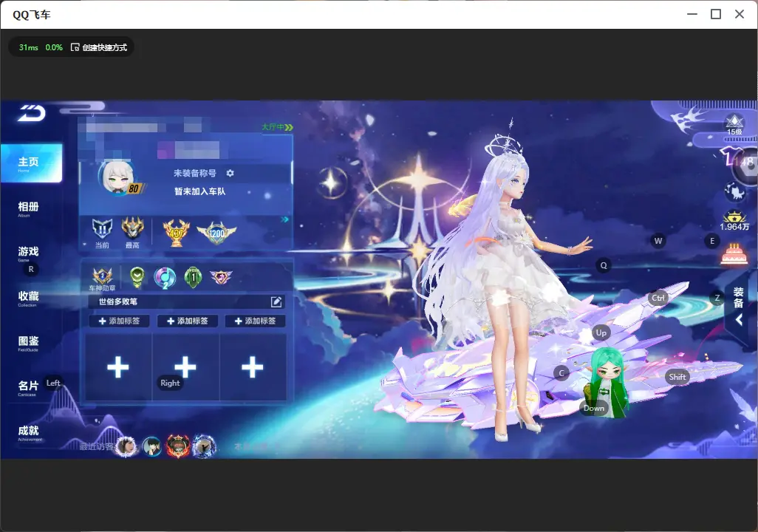Click the Down key overlay
The width and height of the screenshot is (758, 532).
pos(594,408)
